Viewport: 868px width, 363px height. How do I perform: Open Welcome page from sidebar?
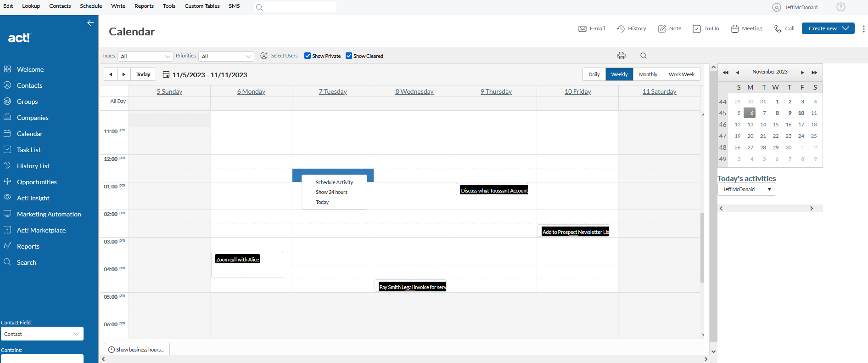30,69
